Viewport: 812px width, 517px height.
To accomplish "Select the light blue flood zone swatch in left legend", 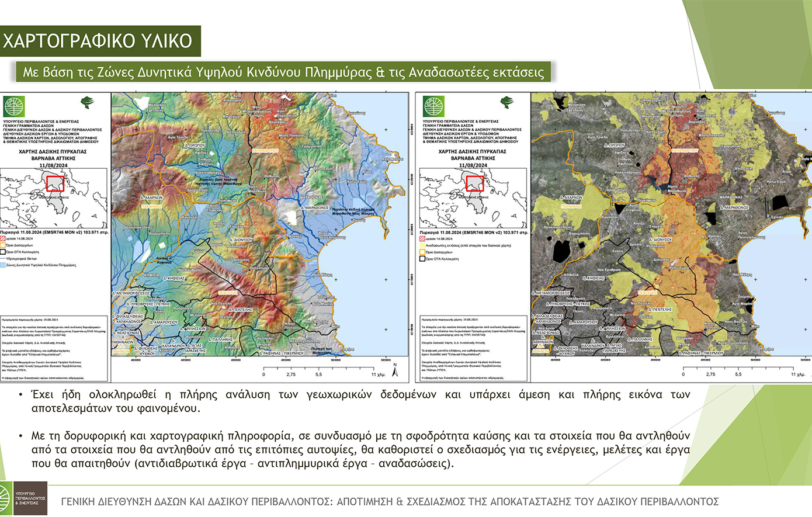I will pyautogui.click(x=4, y=265).
